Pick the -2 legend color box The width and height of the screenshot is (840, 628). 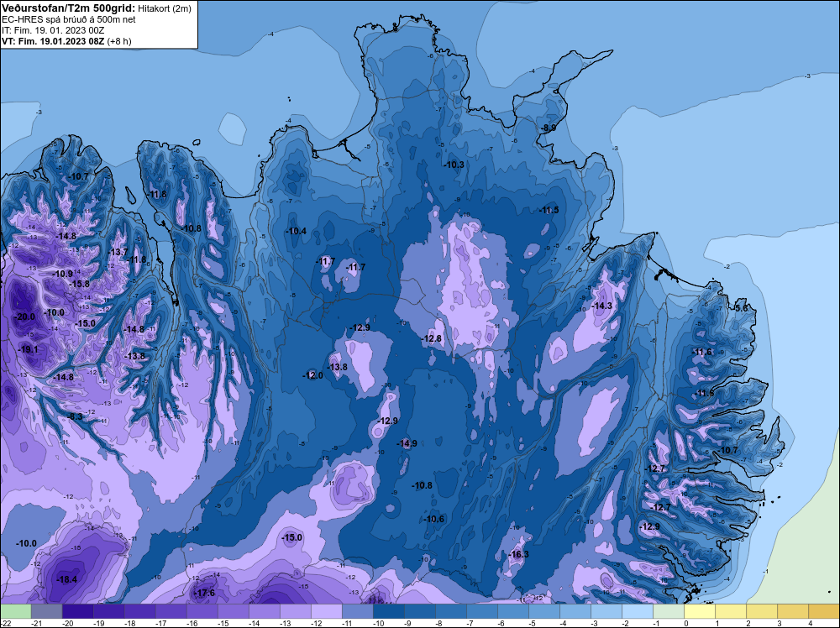pyautogui.click(x=637, y=611)
